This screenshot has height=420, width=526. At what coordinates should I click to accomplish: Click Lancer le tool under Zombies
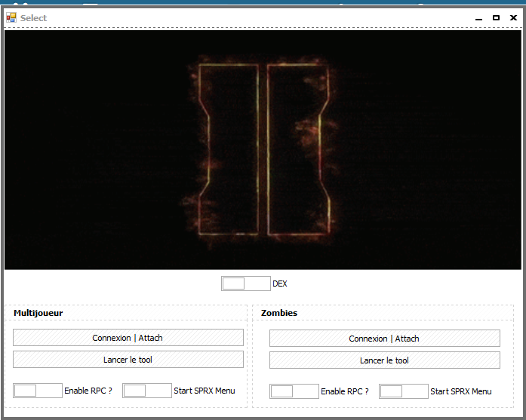385,360
